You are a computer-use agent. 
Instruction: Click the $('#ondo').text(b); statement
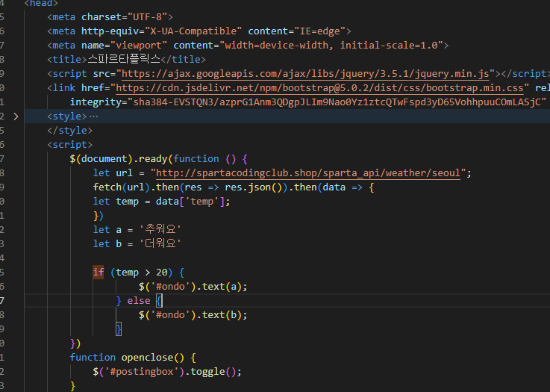193,315
